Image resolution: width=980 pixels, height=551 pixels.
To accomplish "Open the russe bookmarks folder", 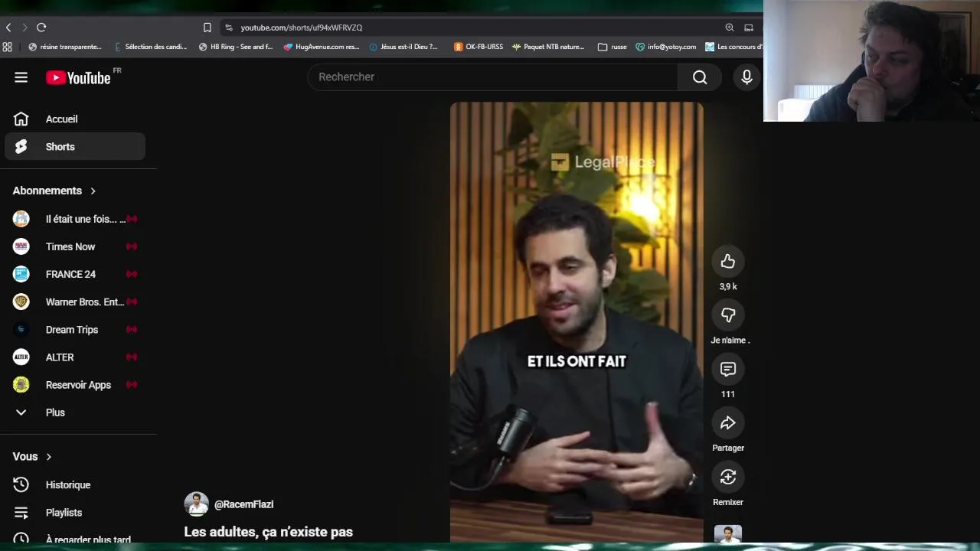I will tap(612, 47).
